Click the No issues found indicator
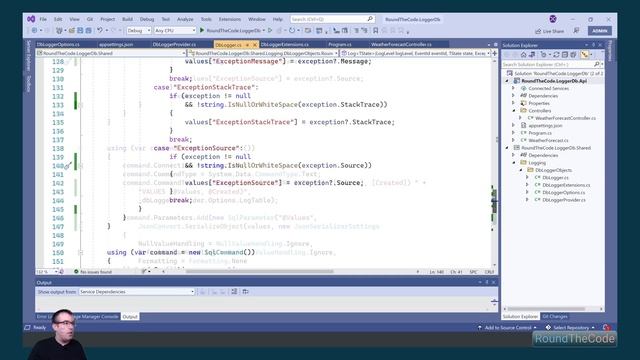 93,272
